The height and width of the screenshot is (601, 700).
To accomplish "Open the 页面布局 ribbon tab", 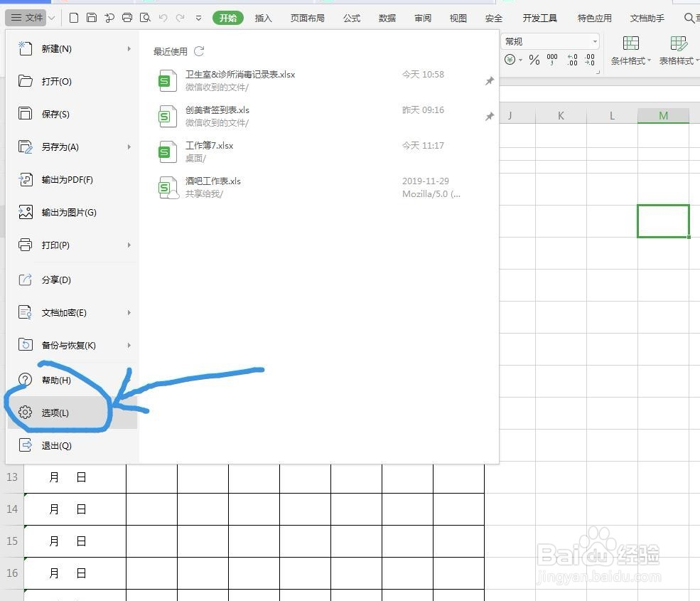I will [x=307, y=18].
